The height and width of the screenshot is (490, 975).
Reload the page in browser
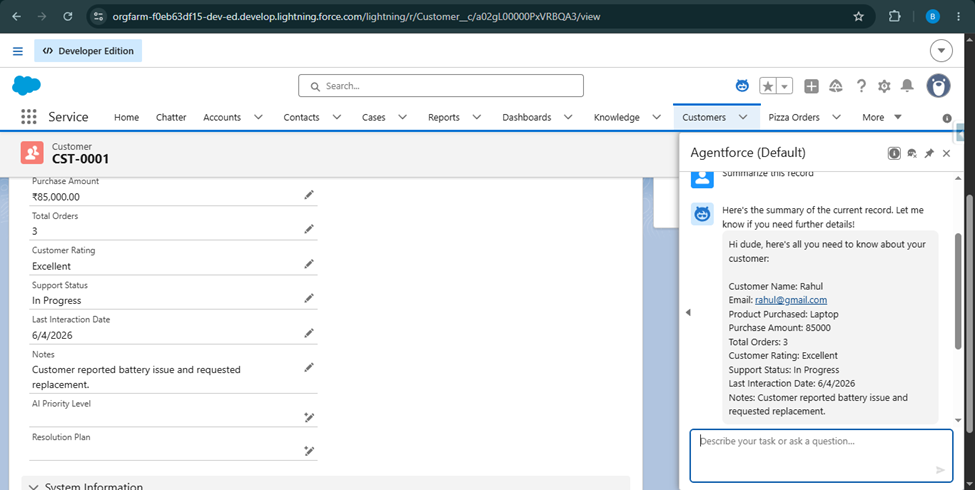tap(68, 16)
